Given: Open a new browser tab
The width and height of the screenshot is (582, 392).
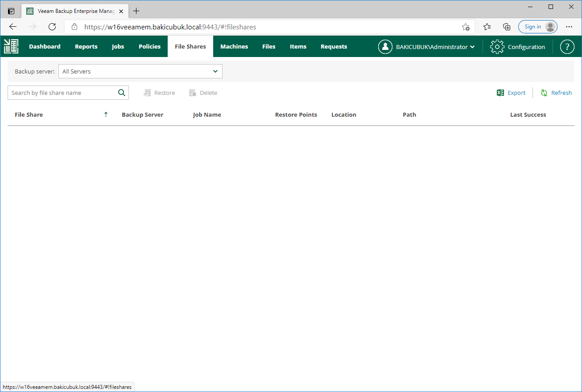Looking at the screenshot, I should [136, 11].
